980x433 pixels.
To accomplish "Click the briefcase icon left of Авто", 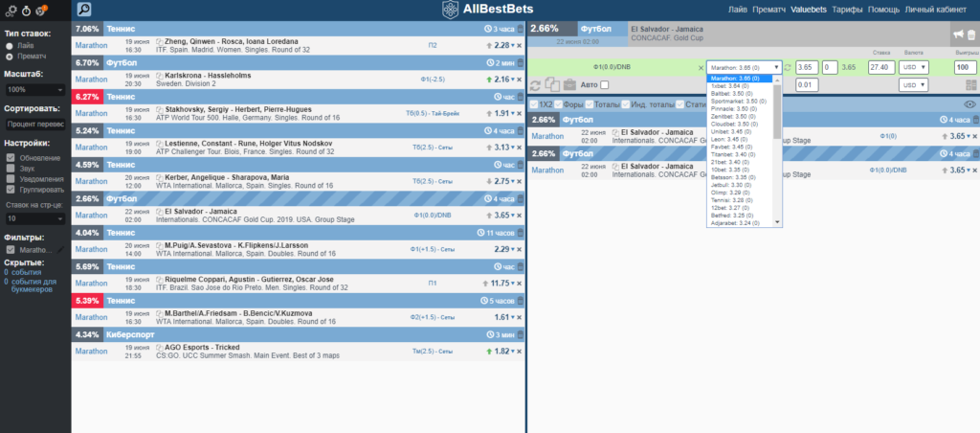I will click(x=569, y=85).
